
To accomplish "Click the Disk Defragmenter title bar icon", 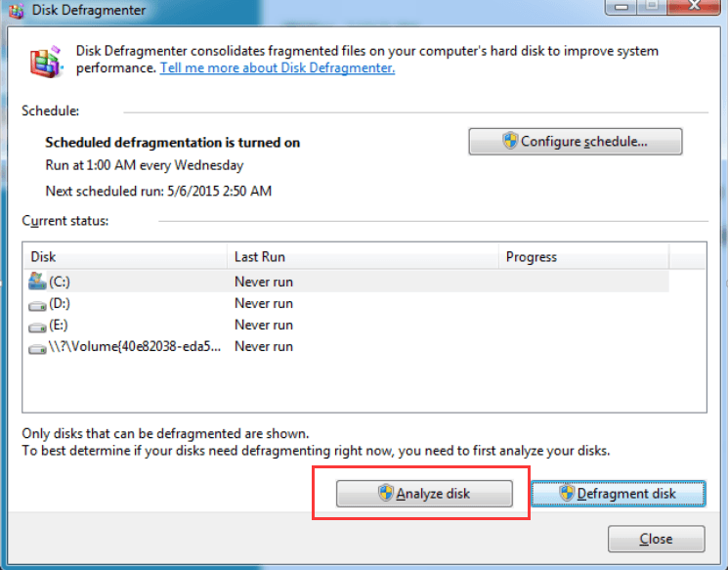I will point(14,12).
